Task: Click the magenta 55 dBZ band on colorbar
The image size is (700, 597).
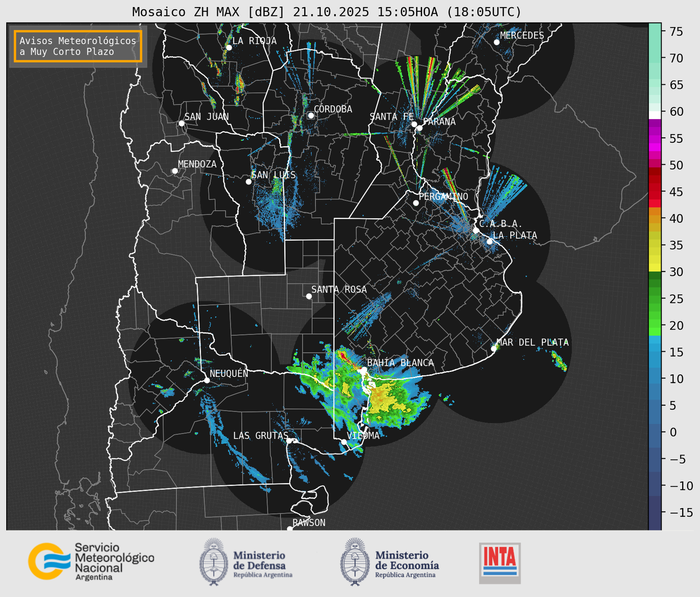Action: (x=655, y=139)
